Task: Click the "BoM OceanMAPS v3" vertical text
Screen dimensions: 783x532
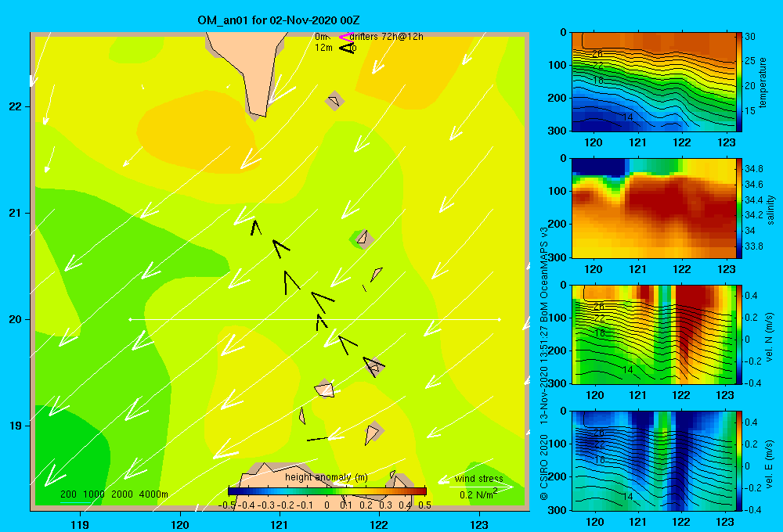Action: pyautogui.click(x=544, y=275)
